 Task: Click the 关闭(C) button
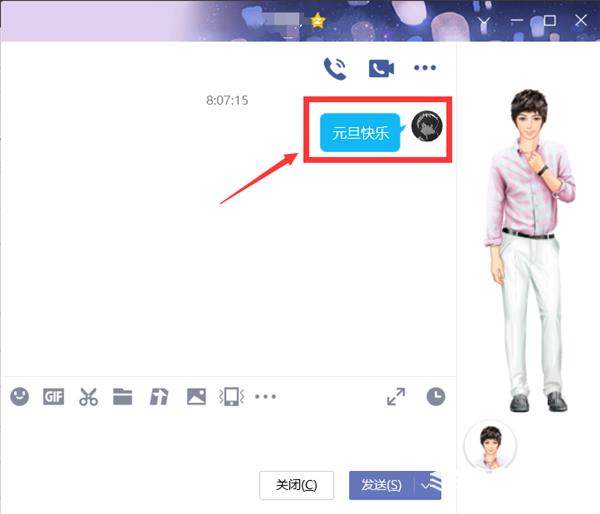[x=297, y=485]
